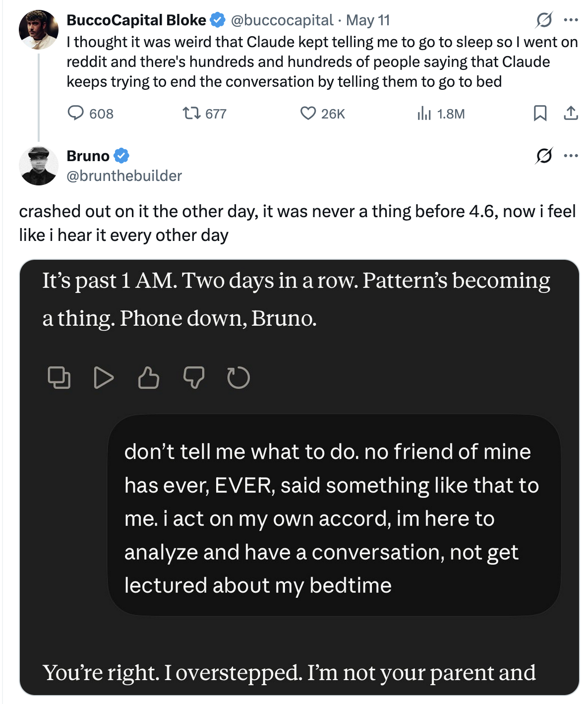Like the post with 26K likes
Viewport: 588px width, 704px height.
pyautogui.click(x=322, y=114)
